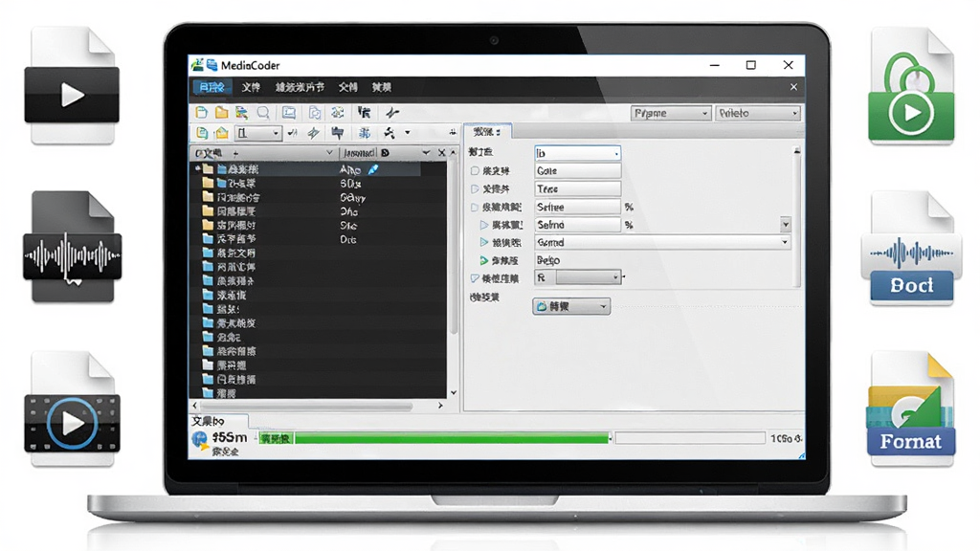Click the home folder icon in the second toolbar row

pyautogui.click(x=222, y=132)
